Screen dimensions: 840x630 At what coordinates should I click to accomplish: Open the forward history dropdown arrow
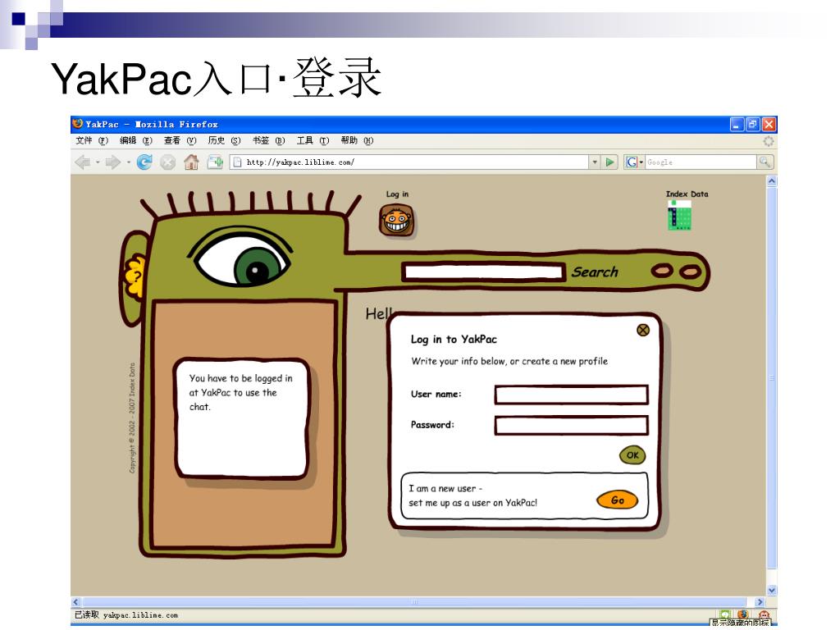click(x=128, y=162)
